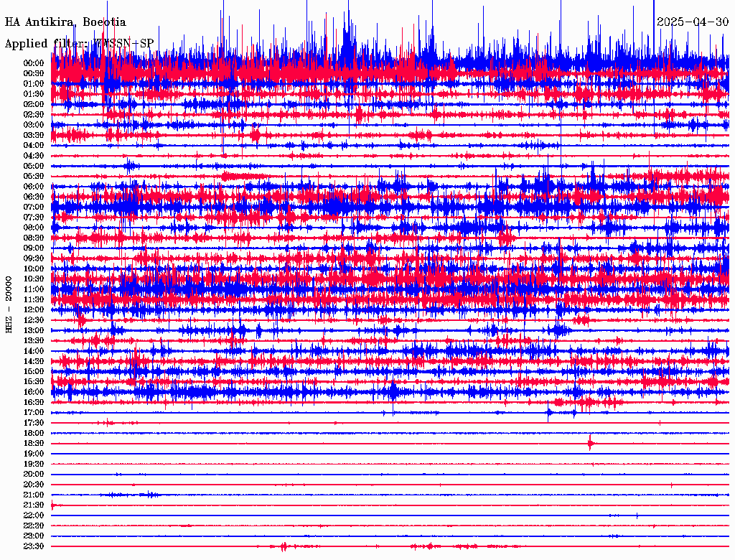
Task: Select the 03:30 time label
Action: pos(34,136)
